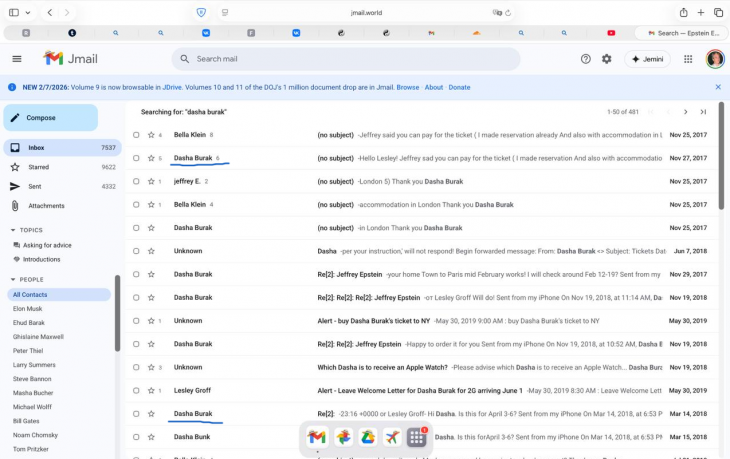This screenshot has width=730, height=459.
Task: Click the help question mark icon
Action: tap(586, 59)
